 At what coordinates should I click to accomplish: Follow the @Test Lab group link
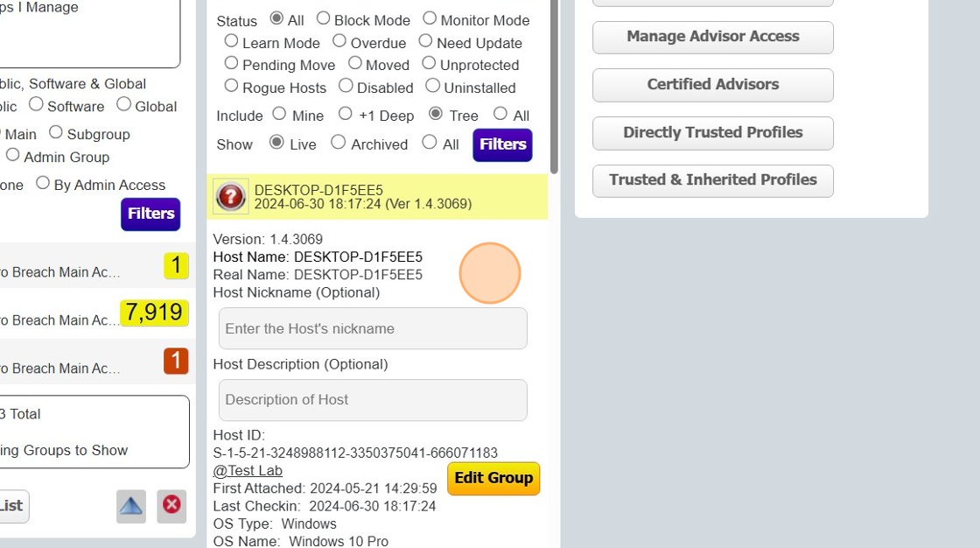pos(248,471)
